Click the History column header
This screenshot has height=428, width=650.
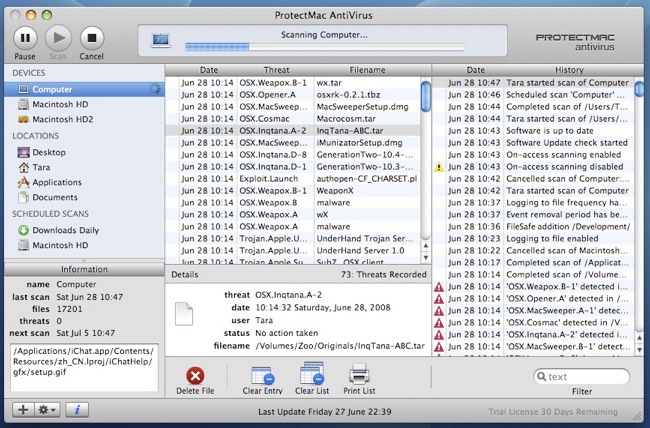click(570, 70)
